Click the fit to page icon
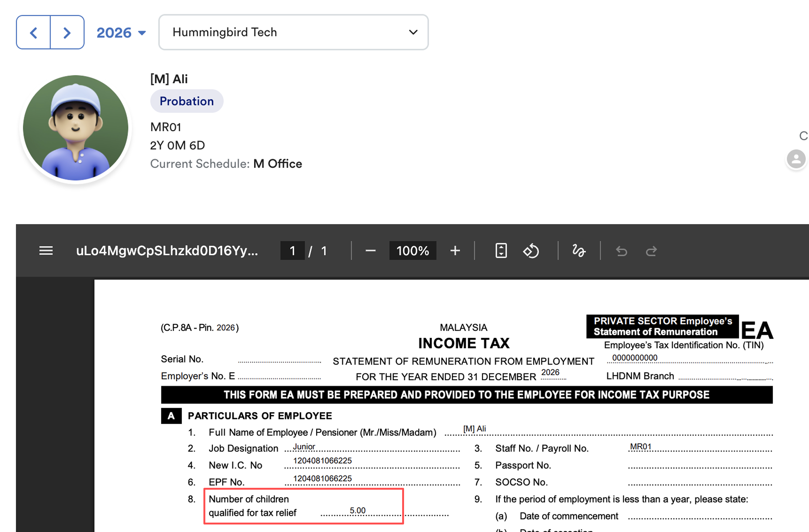Screen dimensions: 809x532 (x=501, y=251)
